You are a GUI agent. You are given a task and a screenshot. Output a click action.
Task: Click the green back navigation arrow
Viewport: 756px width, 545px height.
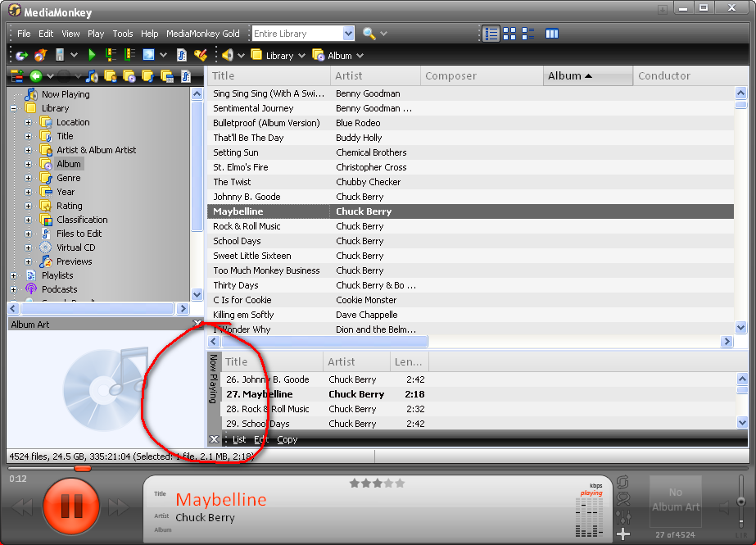[x=36, y=76]
